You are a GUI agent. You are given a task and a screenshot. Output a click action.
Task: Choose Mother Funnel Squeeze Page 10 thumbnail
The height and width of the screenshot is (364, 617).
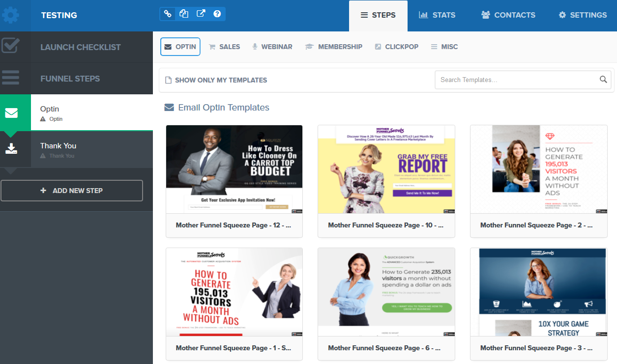click(x=386, y=169)
